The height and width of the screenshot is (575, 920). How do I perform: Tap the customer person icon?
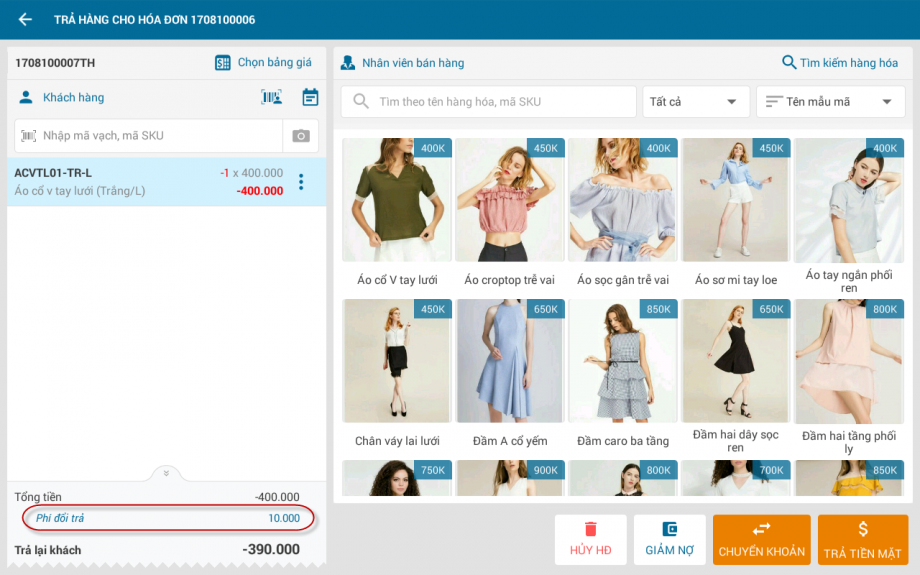26,97
